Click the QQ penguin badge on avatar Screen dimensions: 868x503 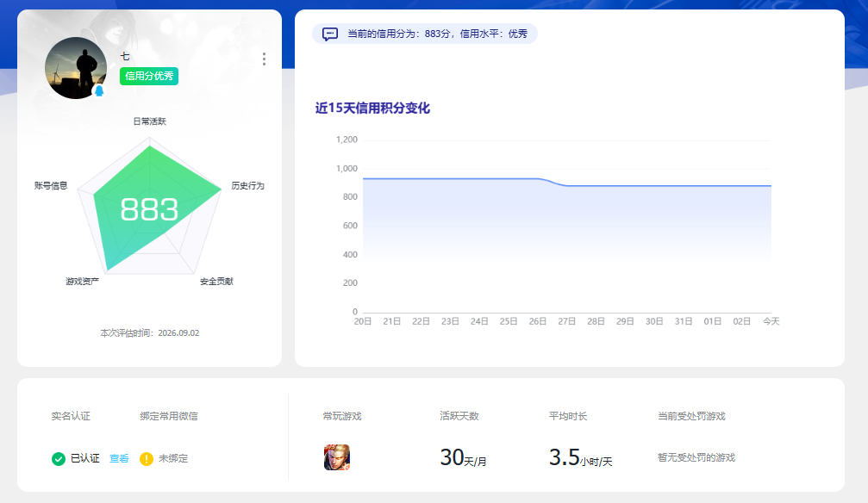pyautogui.click(x=99, y=90)
